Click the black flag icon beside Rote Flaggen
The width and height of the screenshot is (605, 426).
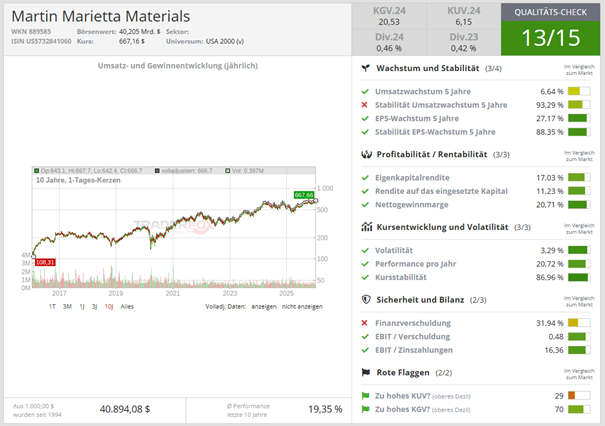click(366, 372)
